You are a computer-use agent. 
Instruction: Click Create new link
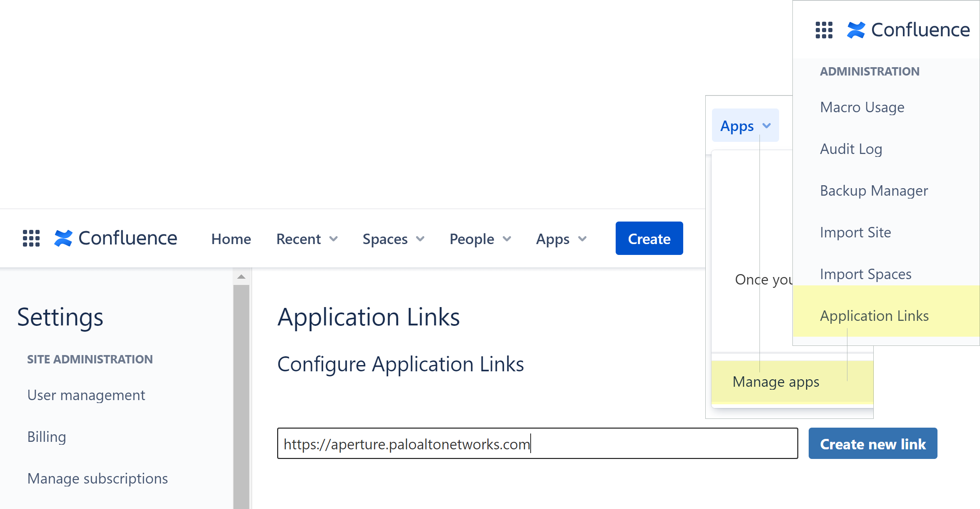872,443
